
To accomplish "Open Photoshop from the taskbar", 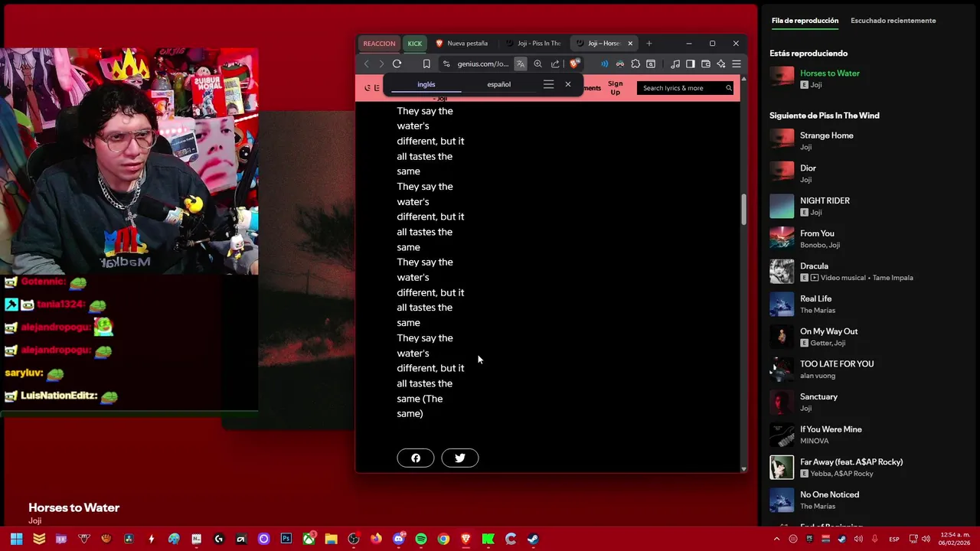I will click(286, 539).
